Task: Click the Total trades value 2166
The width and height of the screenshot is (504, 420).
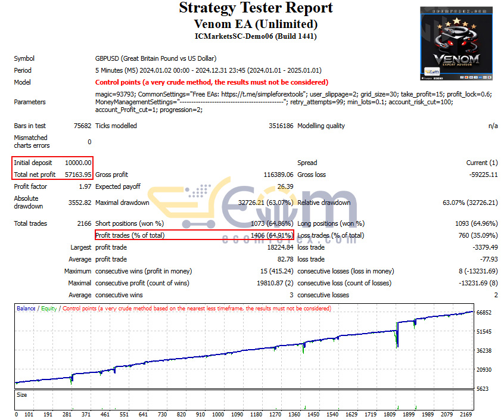Action: coord(84,223)
